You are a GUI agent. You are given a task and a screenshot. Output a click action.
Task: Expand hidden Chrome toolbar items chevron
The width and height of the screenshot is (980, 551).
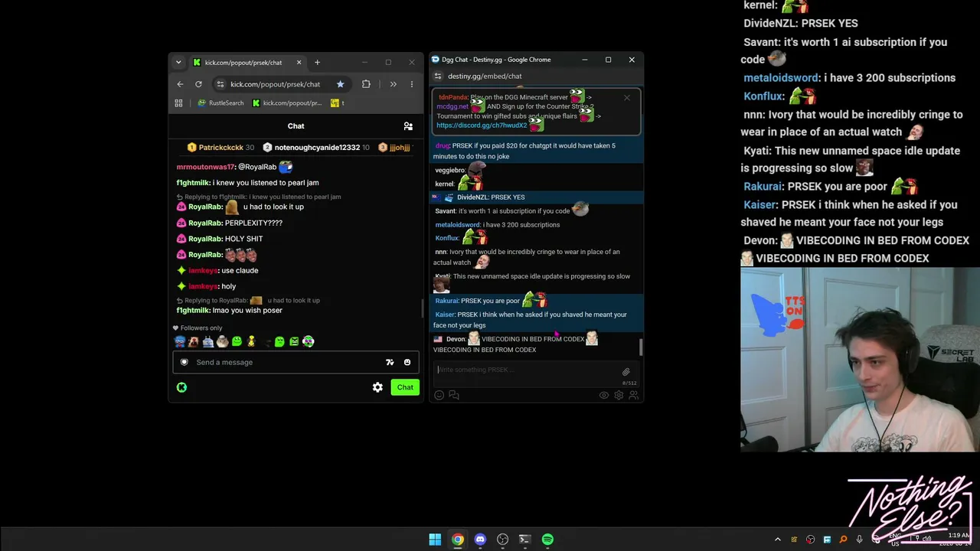[393, 84]
